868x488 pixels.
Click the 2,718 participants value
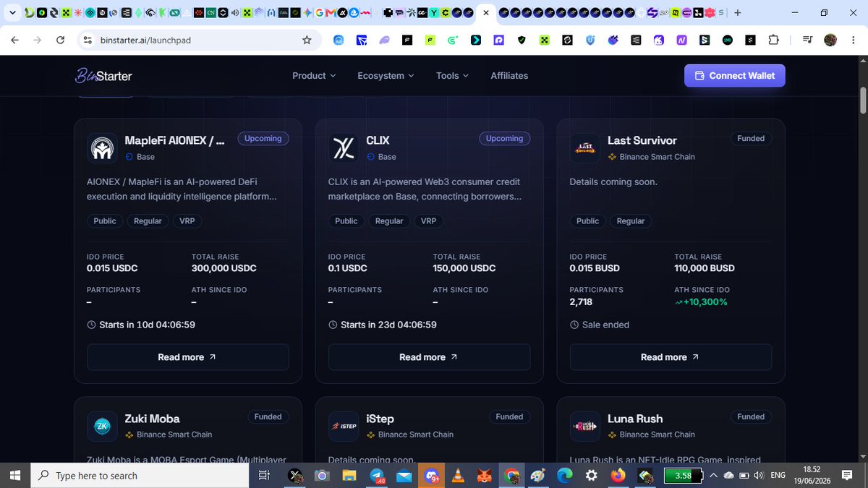point(582,301)
